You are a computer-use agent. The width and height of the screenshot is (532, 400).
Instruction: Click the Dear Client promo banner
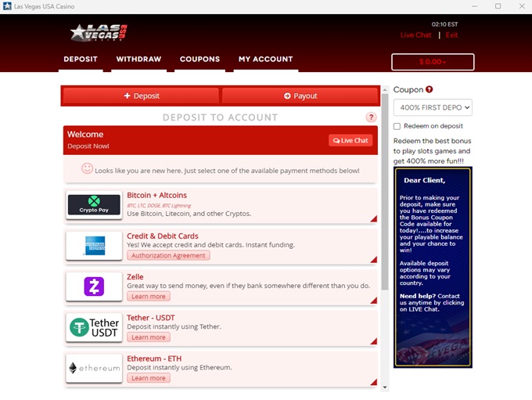pos(433,267)
